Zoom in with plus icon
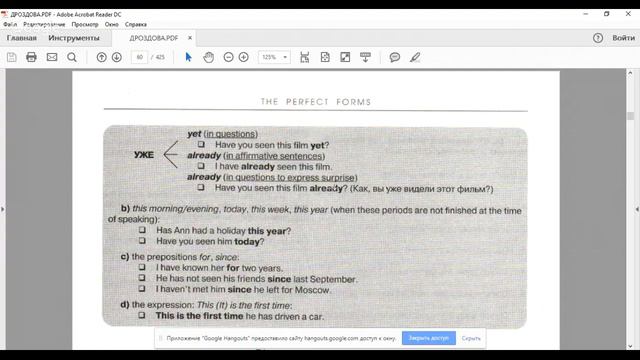The width and height of the screenshot is (640, 360). [x=244, y=57]
